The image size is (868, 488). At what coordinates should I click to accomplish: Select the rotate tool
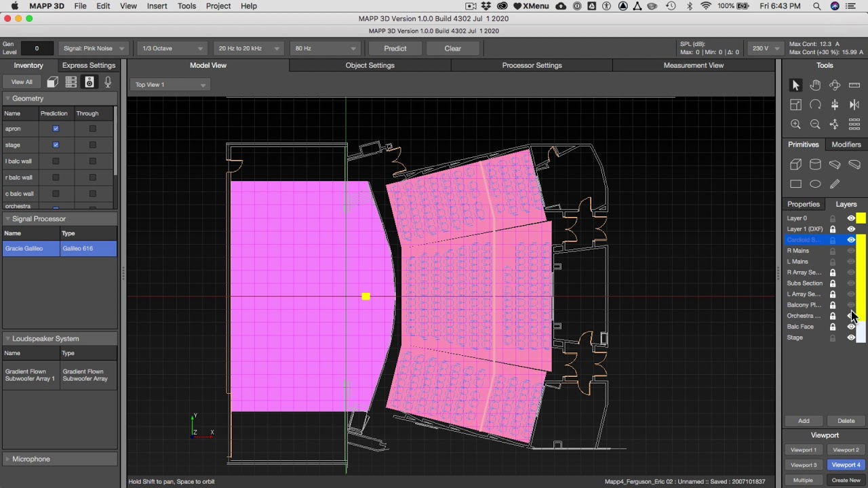coord(815,104)
